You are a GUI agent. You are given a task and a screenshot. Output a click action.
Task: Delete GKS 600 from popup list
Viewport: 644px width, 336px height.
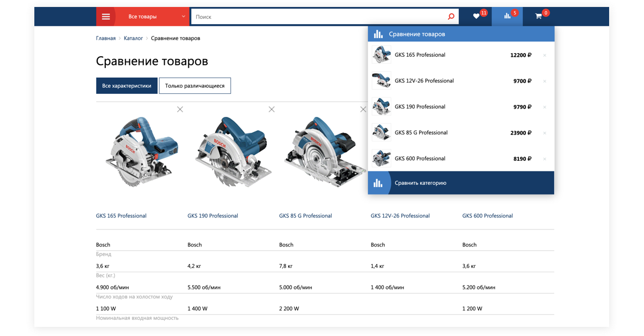544,159
